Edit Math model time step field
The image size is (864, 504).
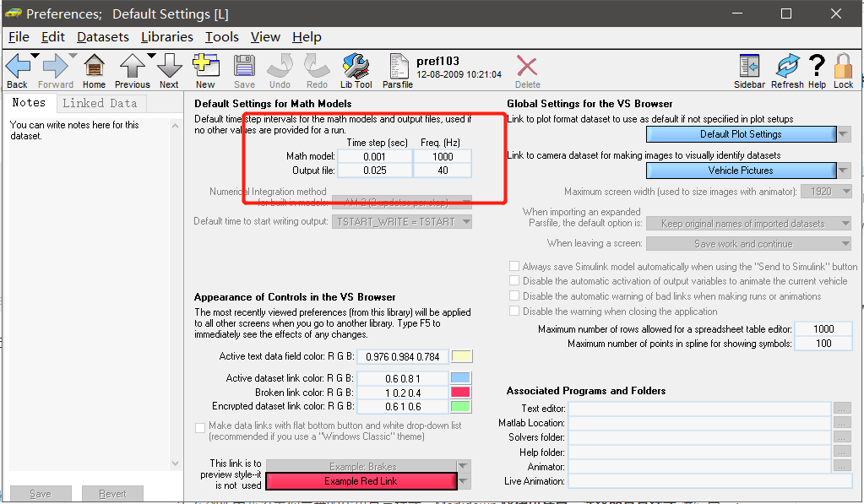click(x=375, y=156)
